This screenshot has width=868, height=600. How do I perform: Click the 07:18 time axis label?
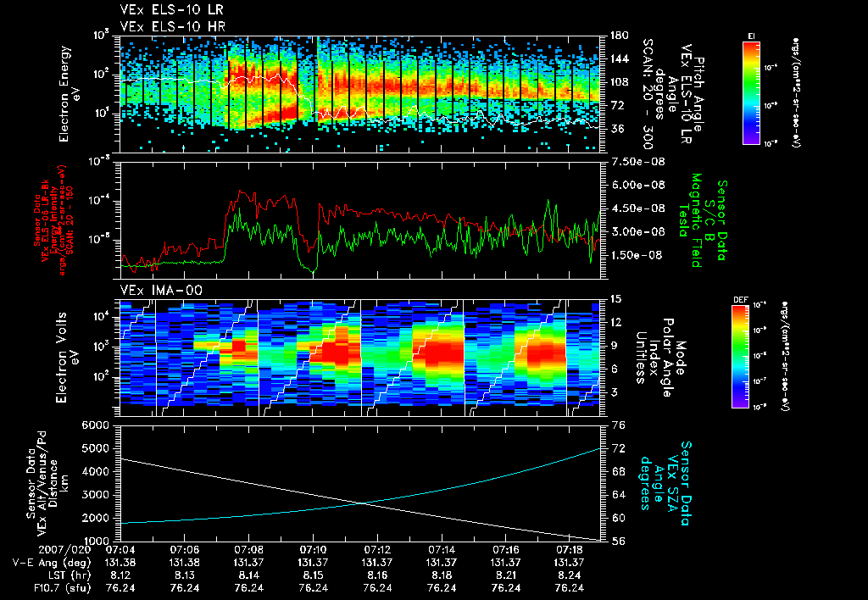(570, 551)
